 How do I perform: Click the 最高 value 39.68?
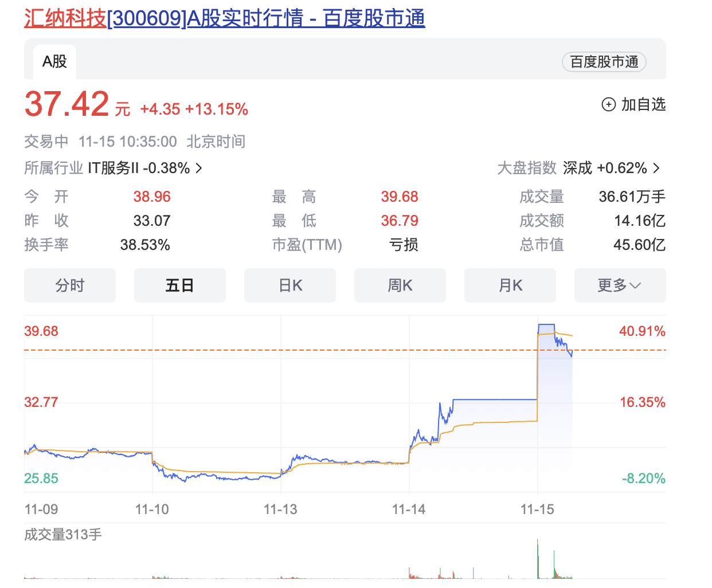click(x=400, y=197)
